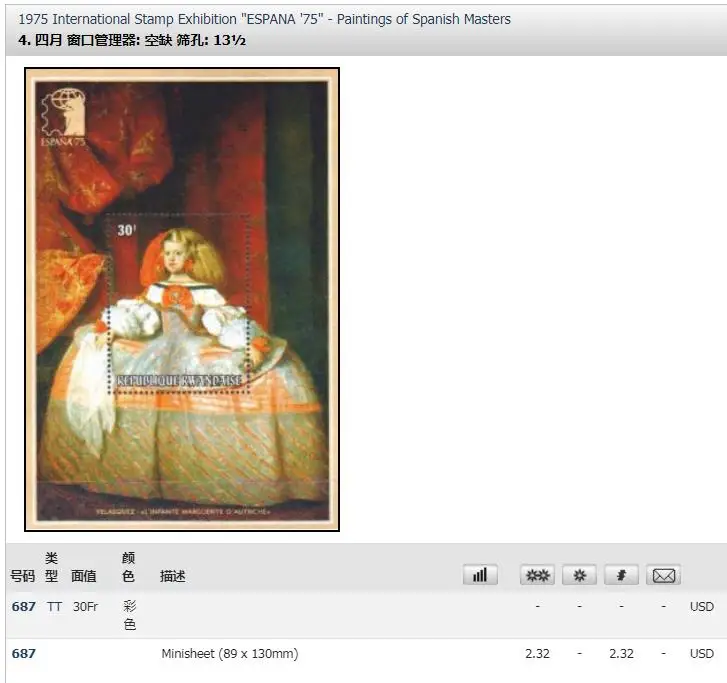Click the single-star mint hinged icon
The width and height of the screenshot is (727, 683).
(579, 575)
